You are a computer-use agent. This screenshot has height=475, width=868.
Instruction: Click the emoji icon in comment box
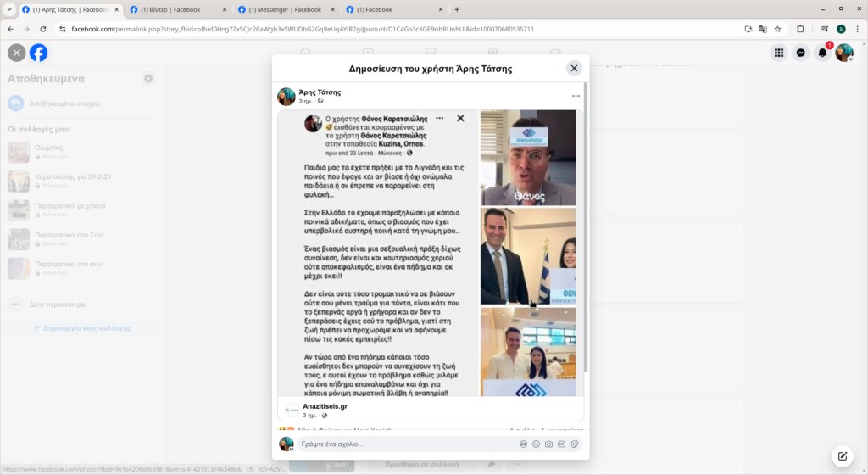click(536, 444)
